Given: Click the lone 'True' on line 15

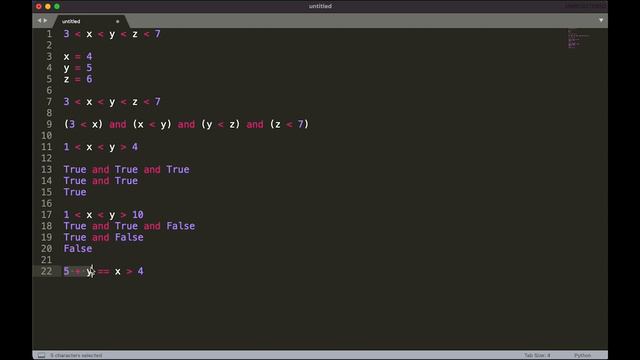Looking at the screenshot, I should 75,192.
